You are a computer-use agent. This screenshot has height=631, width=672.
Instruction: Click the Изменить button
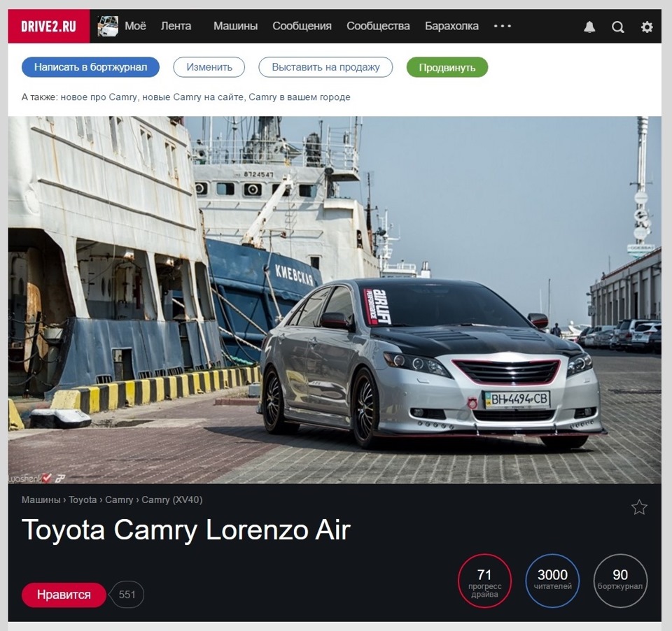coord(209,67)
